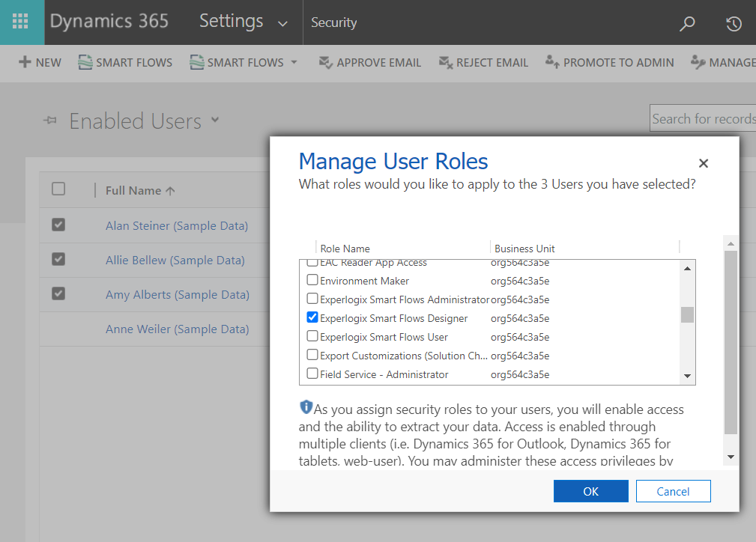Open second Smart Flows dropdown arrow

coord(294,63)
